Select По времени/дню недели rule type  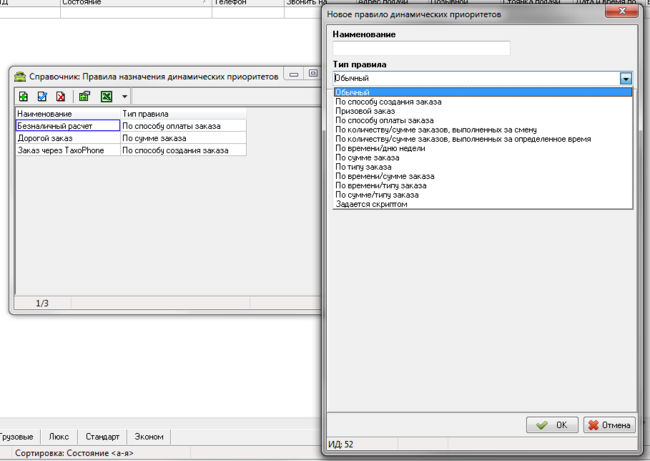coord(380,148)
